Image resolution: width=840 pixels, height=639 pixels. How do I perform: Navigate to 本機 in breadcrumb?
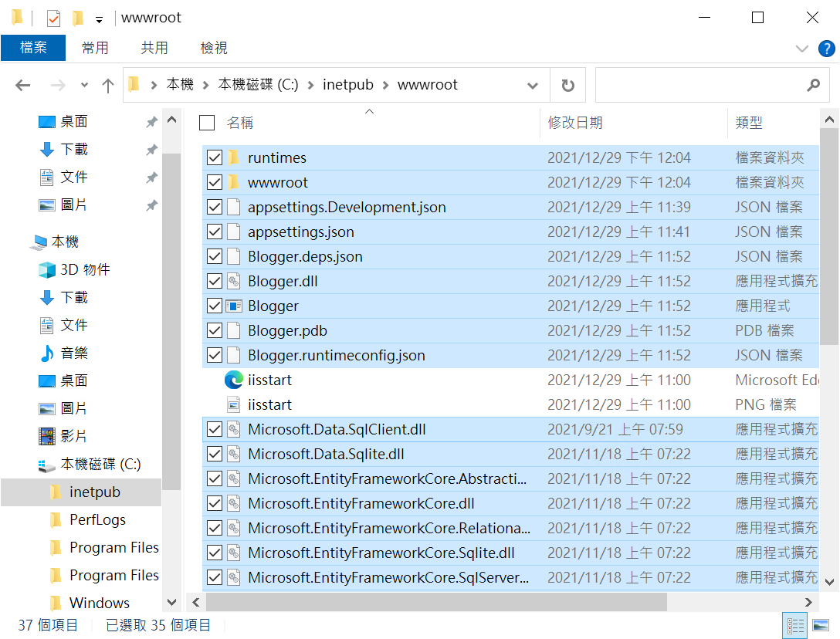point(180,85)
